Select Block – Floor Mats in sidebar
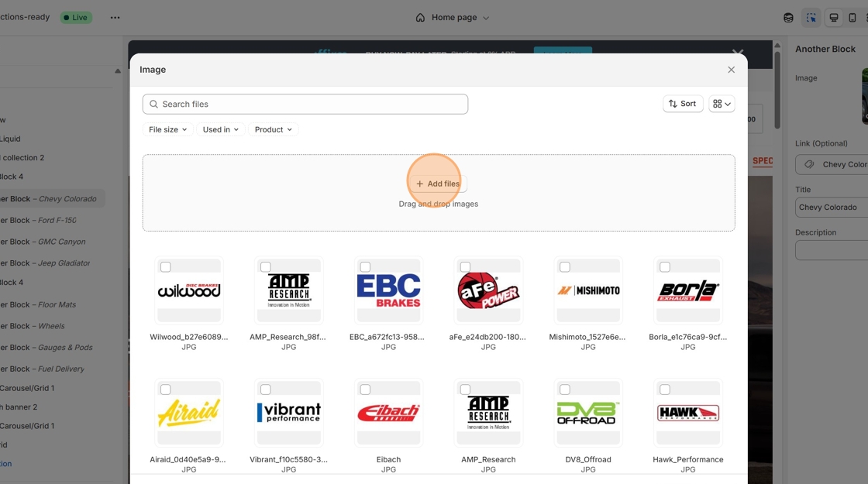Screen dimensions: 868x484 38,305
